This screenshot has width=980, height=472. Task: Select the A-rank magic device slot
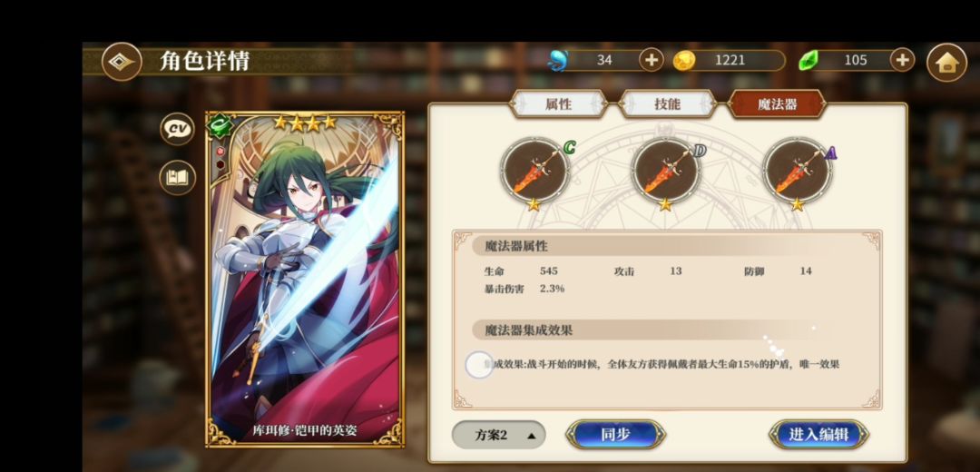tap(798, 170)
